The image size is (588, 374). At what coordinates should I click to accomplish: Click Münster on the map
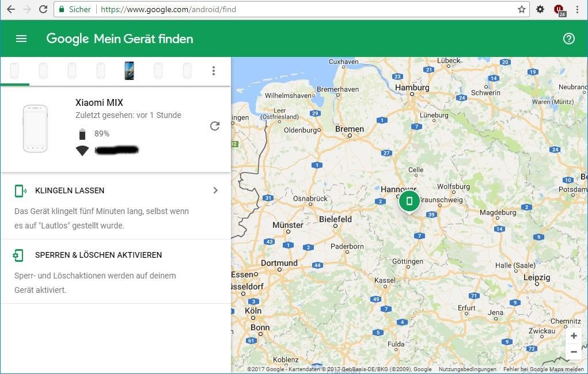coord(287,225)
